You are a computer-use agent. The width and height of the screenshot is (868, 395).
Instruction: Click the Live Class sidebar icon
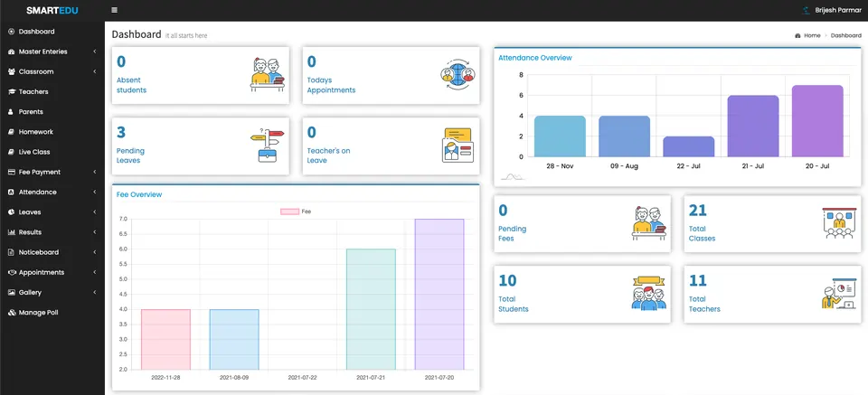pos(11,152)
